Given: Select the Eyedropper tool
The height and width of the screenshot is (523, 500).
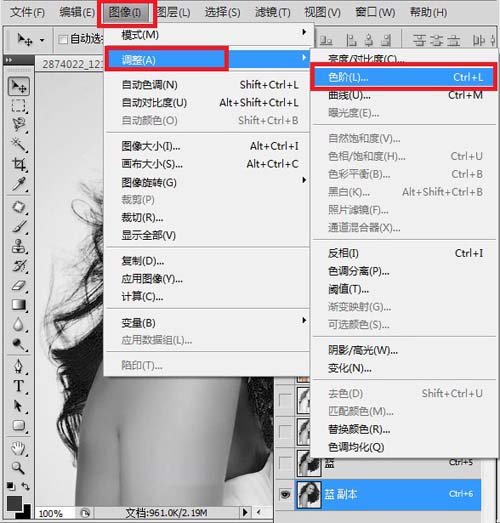Looking at the screenshot, I should pyautogui.click(x=19, y=184).
